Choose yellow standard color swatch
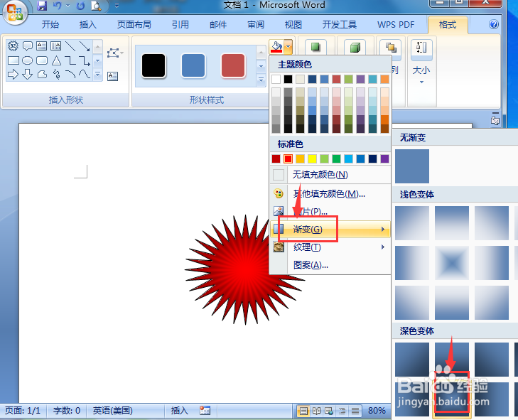This screenshot has height=420, width=518. (312, 159)
